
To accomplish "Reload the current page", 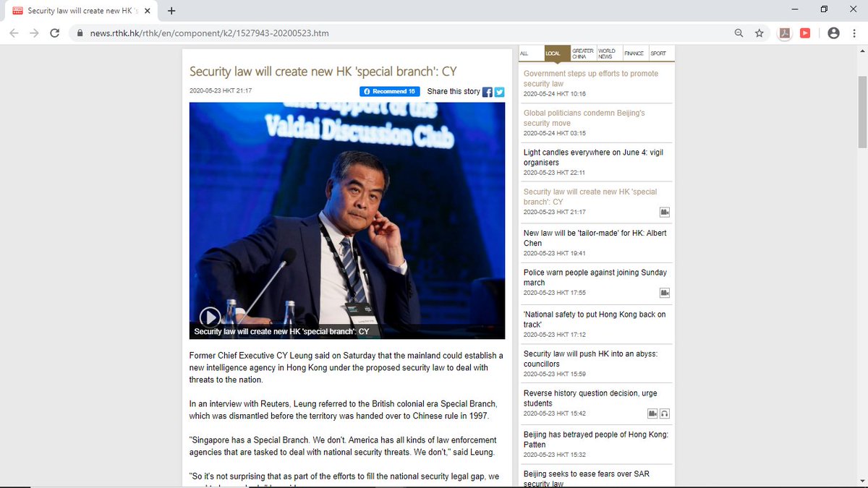I will pyautogui.click(x=54, y=33).
